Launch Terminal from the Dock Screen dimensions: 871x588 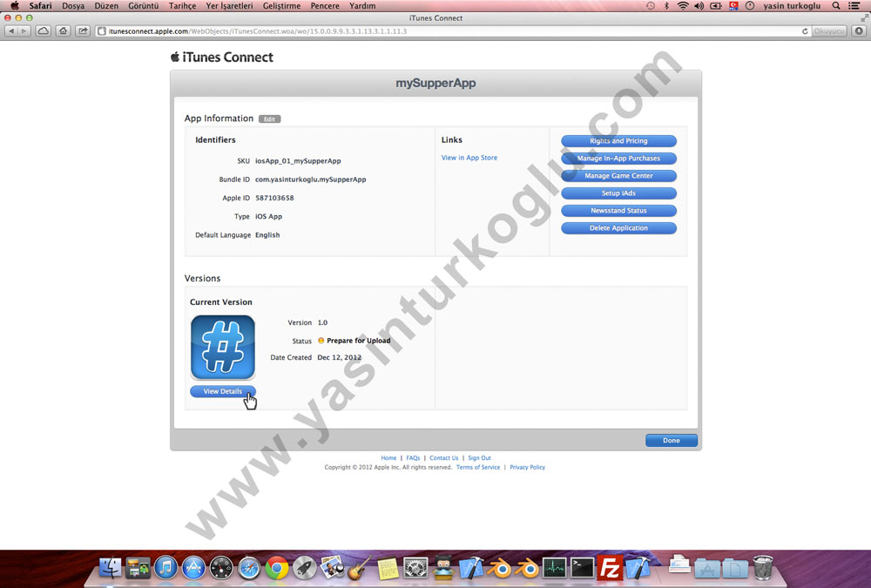click(x=582, y=568)
